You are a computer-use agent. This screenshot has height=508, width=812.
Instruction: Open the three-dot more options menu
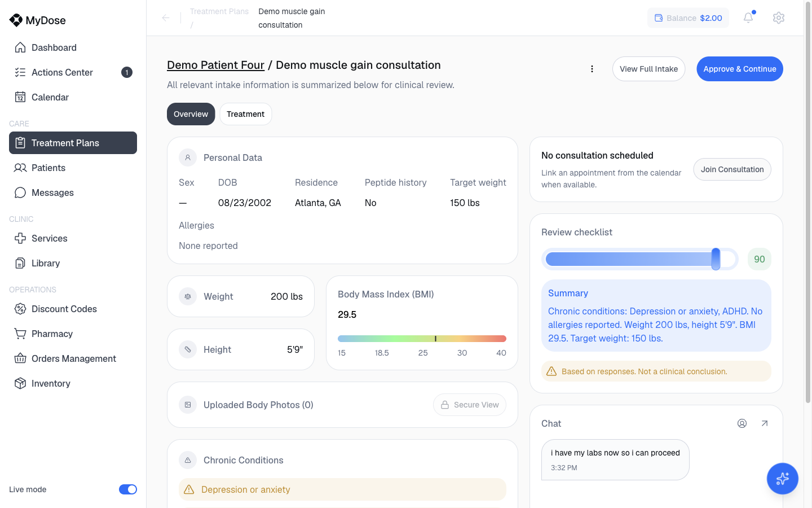(x=592, y=69)
